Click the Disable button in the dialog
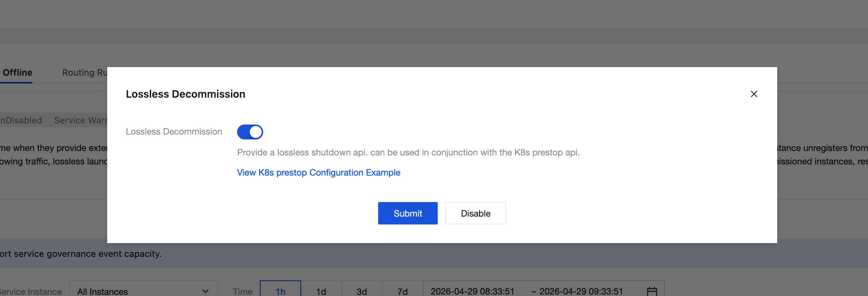This screenshot has width=868, height=296. point(476,213)
